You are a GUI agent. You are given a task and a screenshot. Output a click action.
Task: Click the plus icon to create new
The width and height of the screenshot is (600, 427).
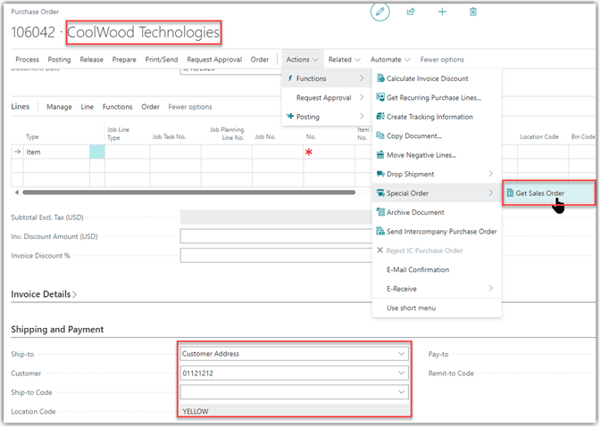pos(442,11)
